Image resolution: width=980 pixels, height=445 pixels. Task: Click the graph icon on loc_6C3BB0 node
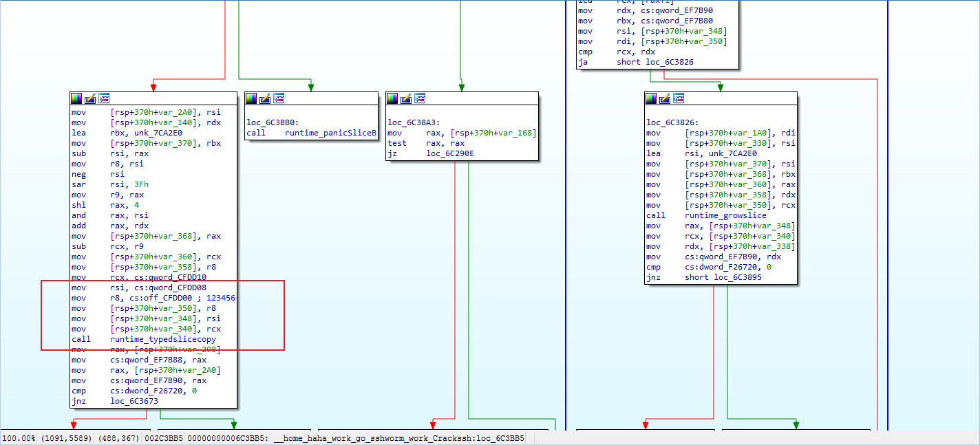click(x=279, y=98)
